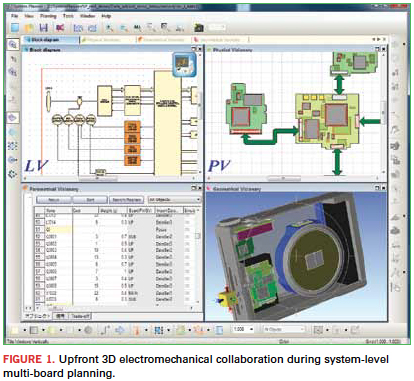Click the Block diagram vertical scrollbar

(x=200, y=112)
